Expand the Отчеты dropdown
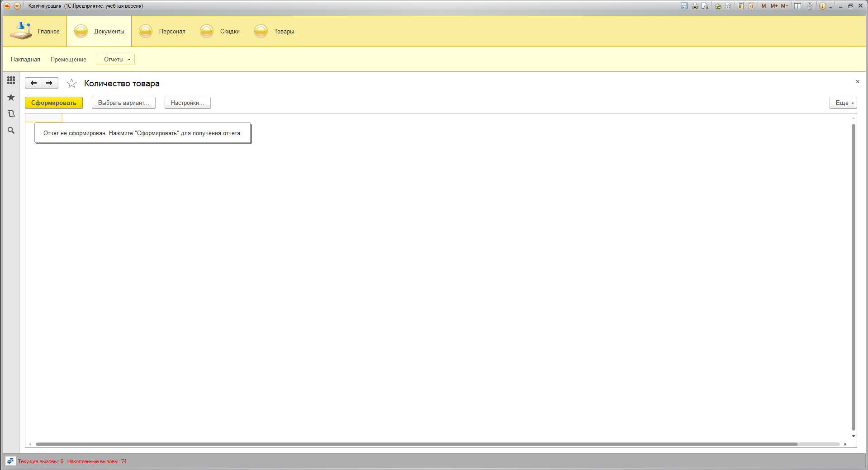 pyautogui.click(x=116, y=60)
